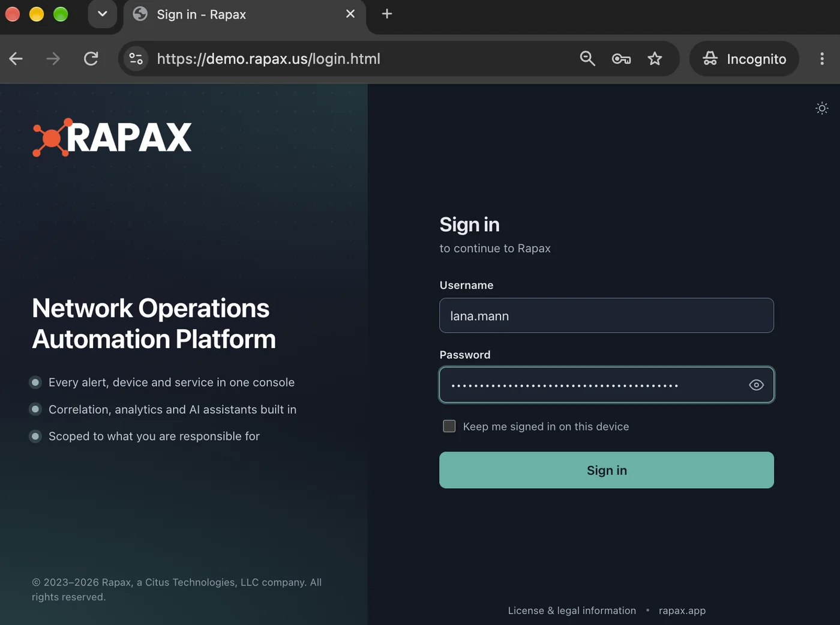
Task: Toggle the light/dark theme sun icon
Action: 821,108
